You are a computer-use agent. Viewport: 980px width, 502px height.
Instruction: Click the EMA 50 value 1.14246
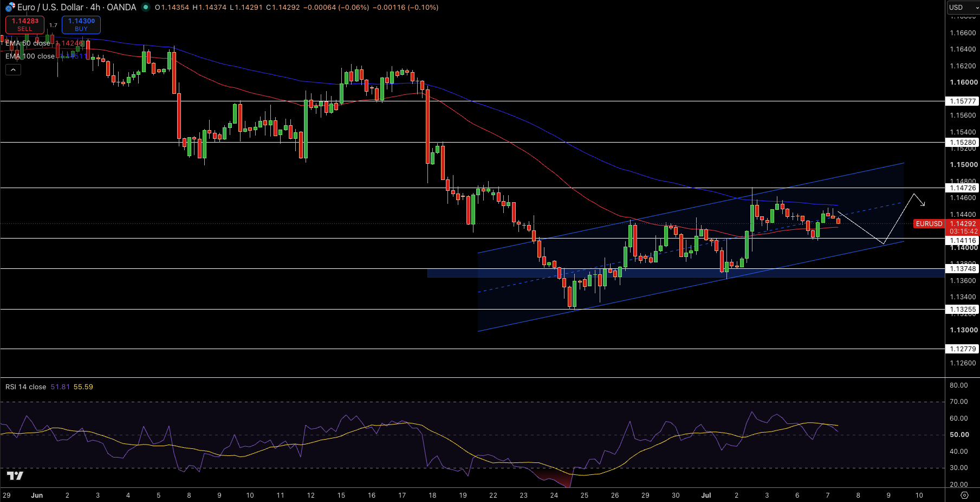click(x=69, y=43)
